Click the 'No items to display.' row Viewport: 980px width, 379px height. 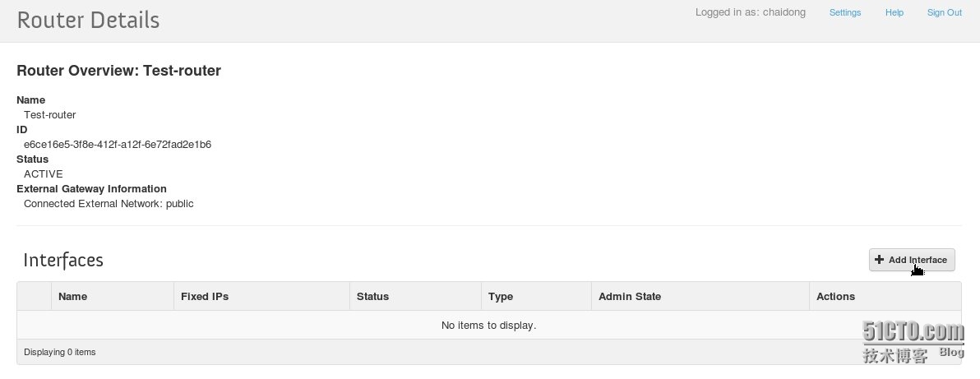pos(488,326)
